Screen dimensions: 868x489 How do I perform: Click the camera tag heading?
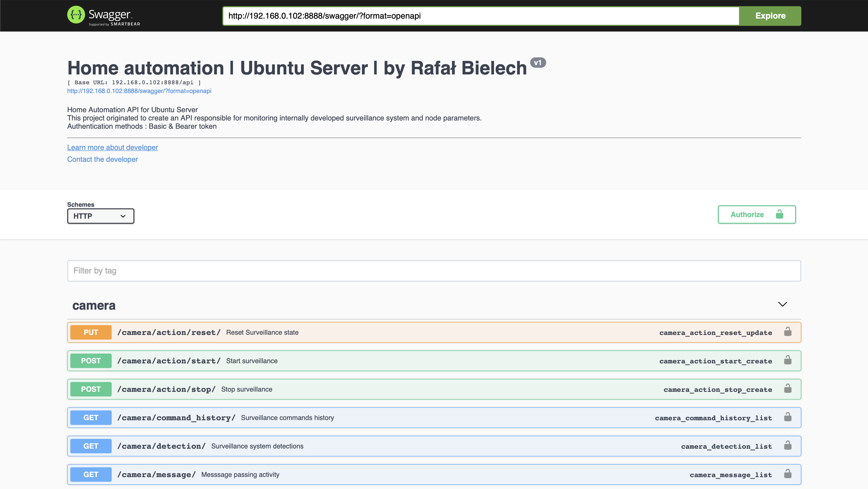pyautogui.click(x=94, y=305)
